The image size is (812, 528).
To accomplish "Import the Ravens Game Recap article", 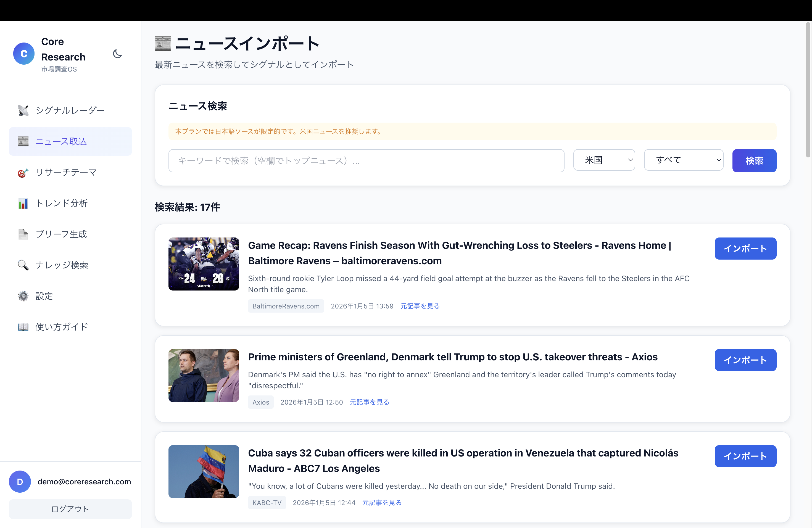I will tap(745, 249).
